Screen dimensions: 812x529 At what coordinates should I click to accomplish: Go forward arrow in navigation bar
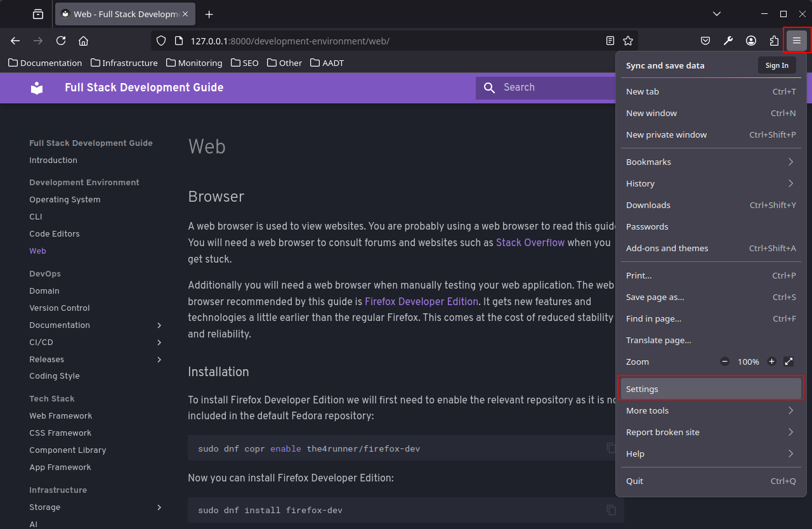(x=38, y=41)
